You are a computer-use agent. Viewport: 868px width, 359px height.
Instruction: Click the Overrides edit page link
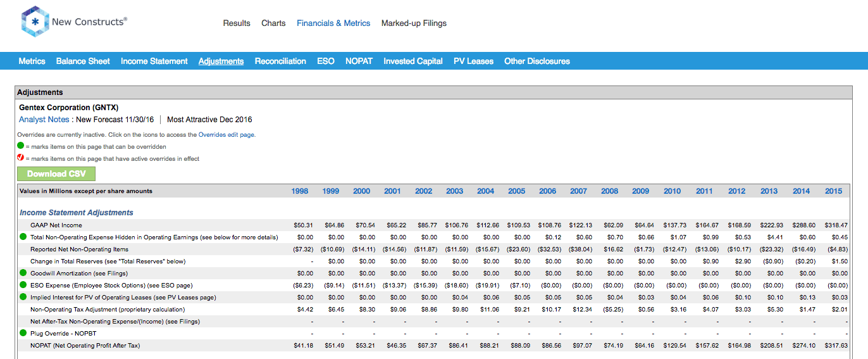226,134
